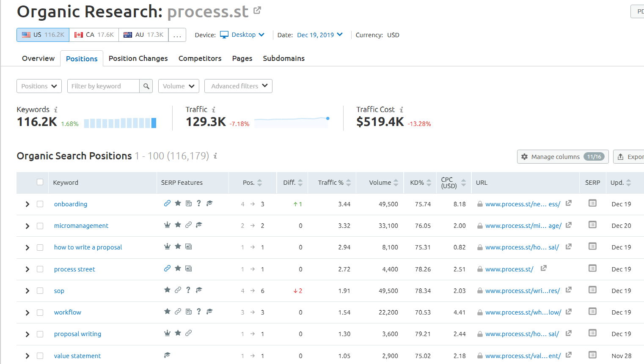The image size is (644, 364).
Task: Open external URL icon for sop row
Action: pos(569,290)
